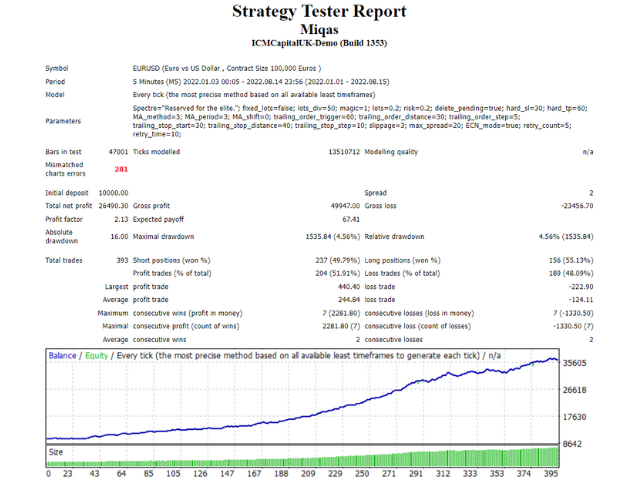The height and width of the screenshot is (480, 640).
Task: Click consecutive wins value '7 (2281.80)'
Action: [341, 313]
